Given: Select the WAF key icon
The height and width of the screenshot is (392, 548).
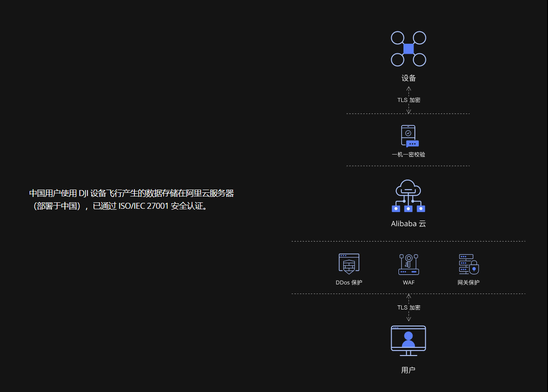Looking at the screenshot, I should click(408, 264).
